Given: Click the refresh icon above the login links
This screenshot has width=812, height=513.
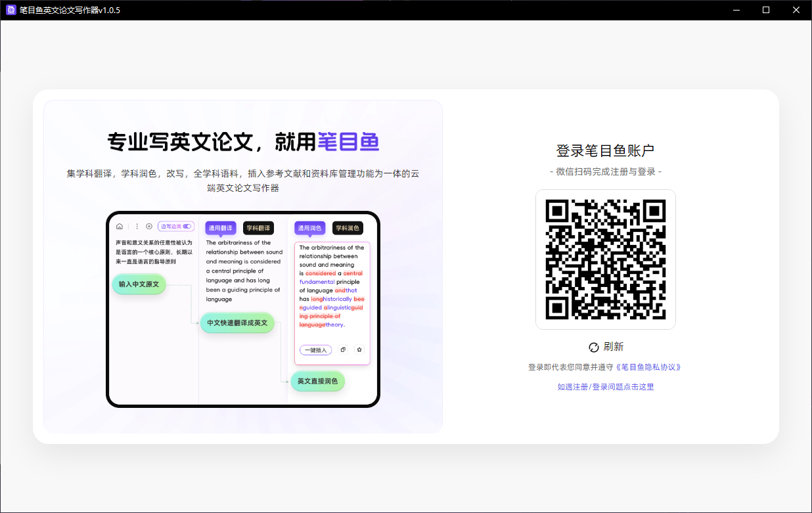Looking at the screenshot, I should click(x=593, y=347).
